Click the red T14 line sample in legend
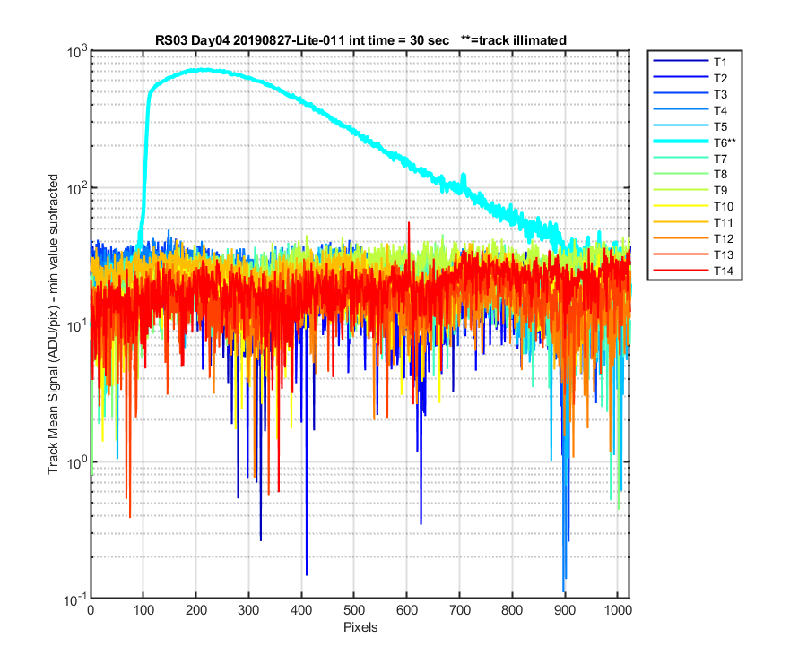 (681, 270)
